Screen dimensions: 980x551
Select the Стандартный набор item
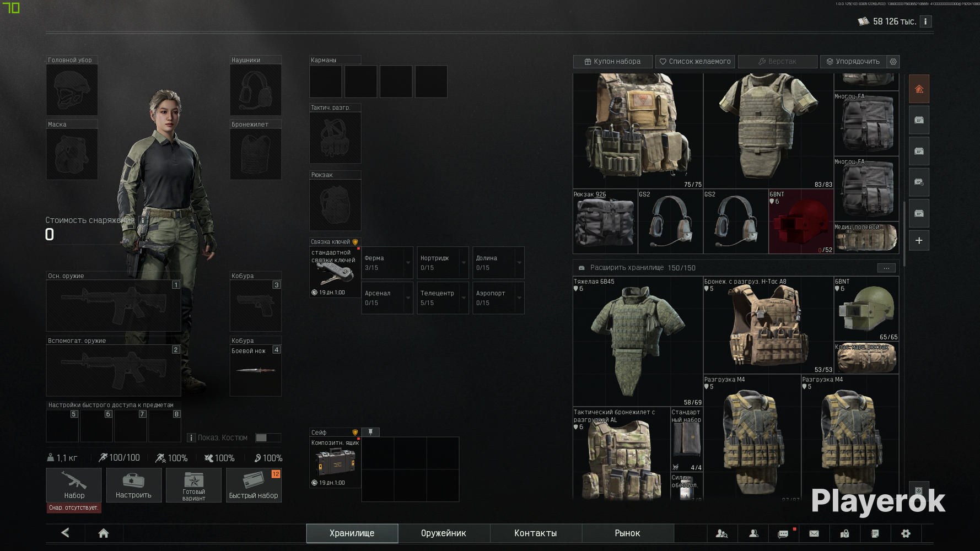pos(687,440)
